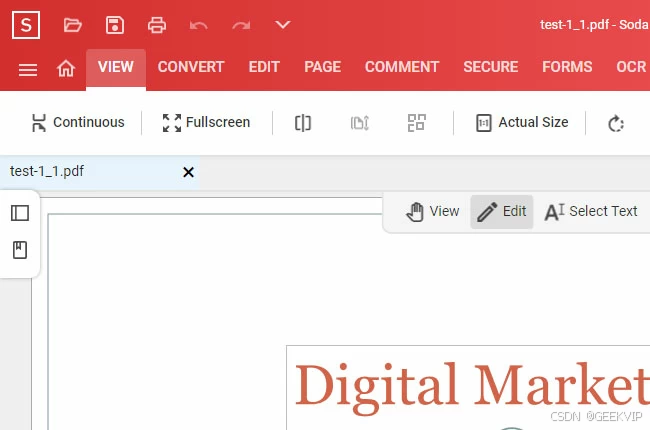Redo the last action
Viewport: 650px width, 430px height.
click(x=241, y=26)
